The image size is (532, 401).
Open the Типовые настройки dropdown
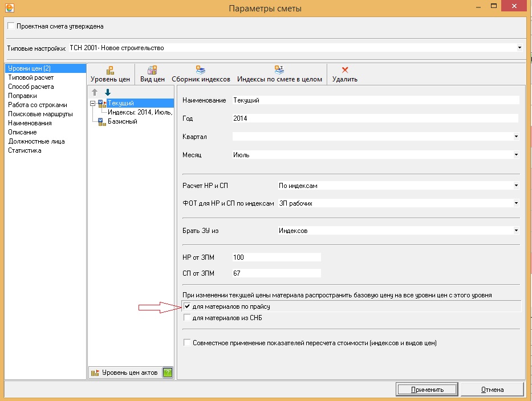pos(519,48)
